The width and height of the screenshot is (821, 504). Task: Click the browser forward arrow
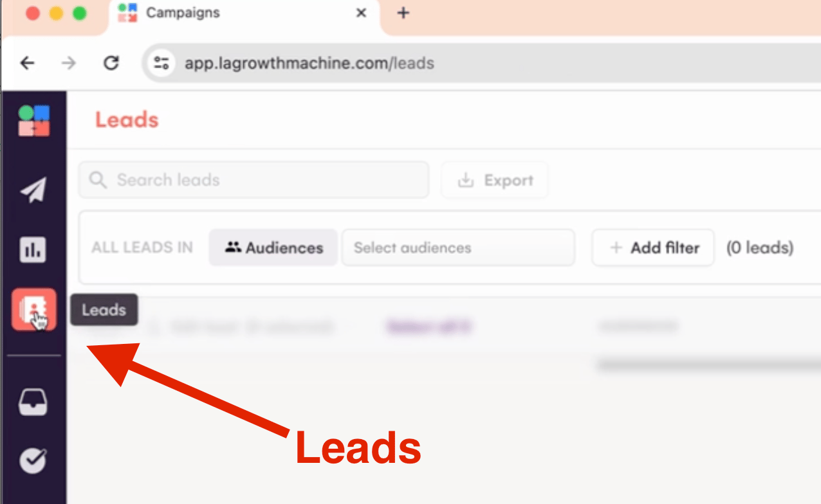click(x=68, y=63)
